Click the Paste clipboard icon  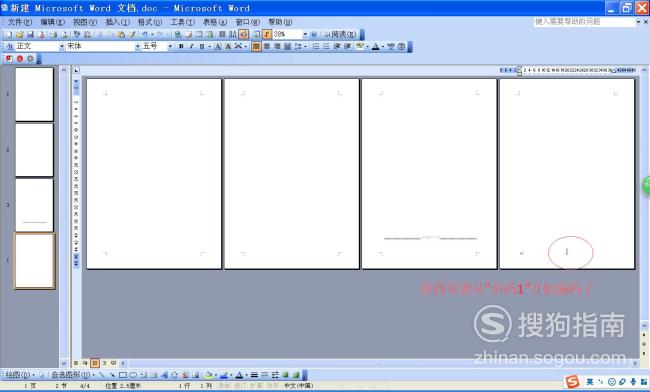click(x=121, y=34)
